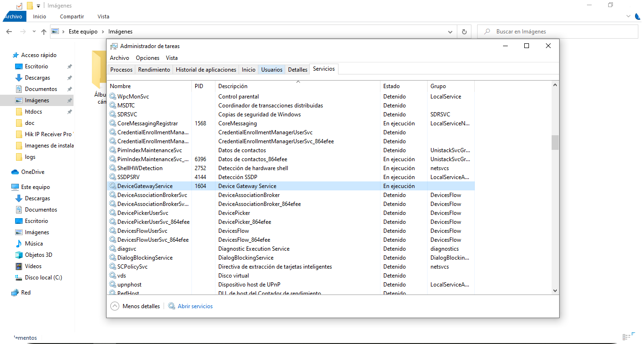644x344 pixels.
Task: Select the Objetos 3D icon in sidebar
Action: [19, 255]
